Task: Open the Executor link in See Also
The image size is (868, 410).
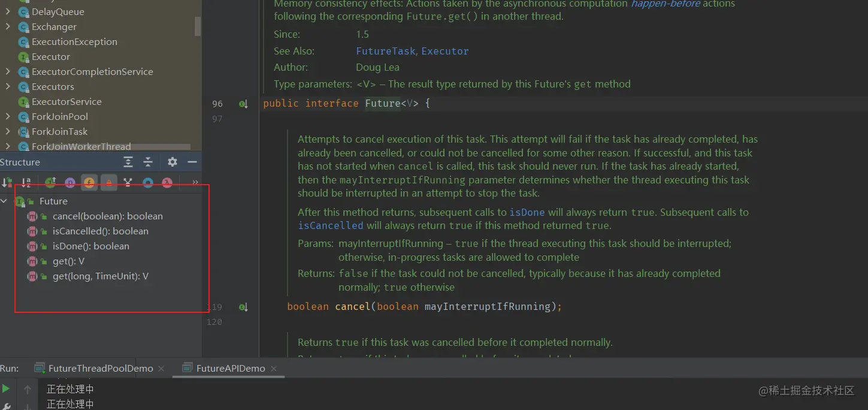Action: coord(444,52)
